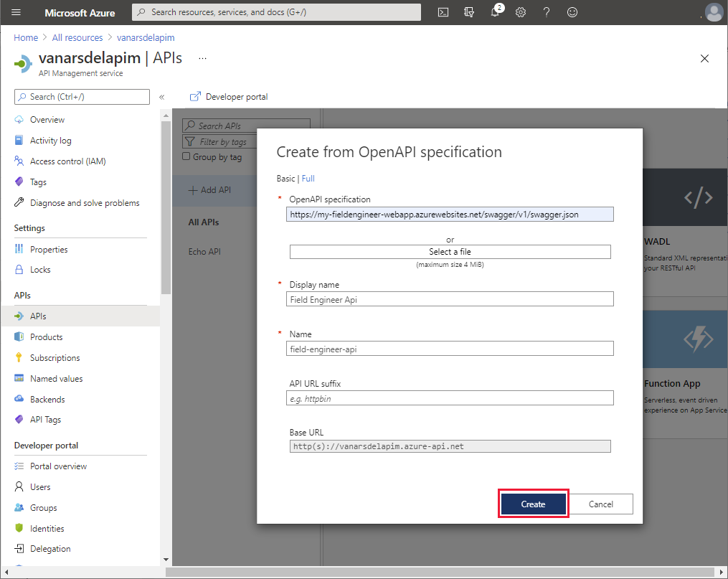The width and height of the screenshot is (728, 579).
Task: Click the Users person icon
Action: coord(19,486)
